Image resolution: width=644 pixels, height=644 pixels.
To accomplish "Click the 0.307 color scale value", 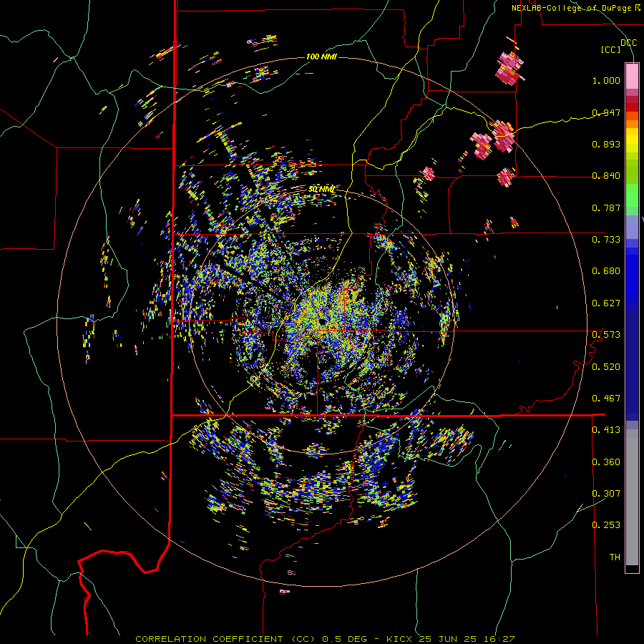I will (x=606, y=494).
